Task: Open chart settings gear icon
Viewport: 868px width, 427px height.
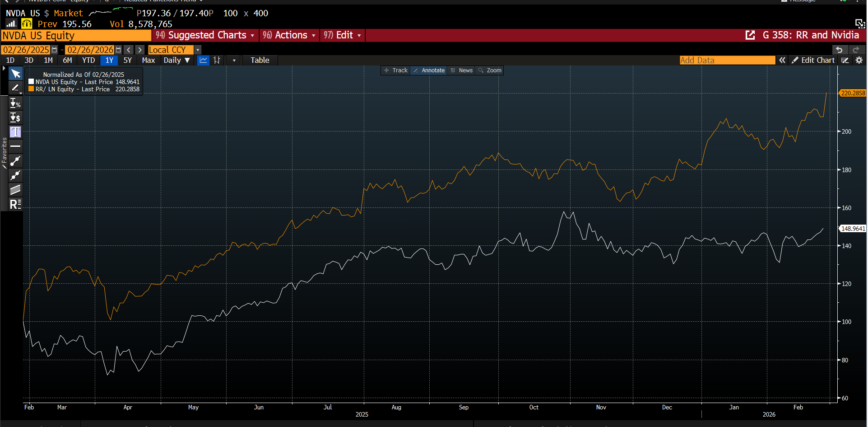Action: [859, 60]
